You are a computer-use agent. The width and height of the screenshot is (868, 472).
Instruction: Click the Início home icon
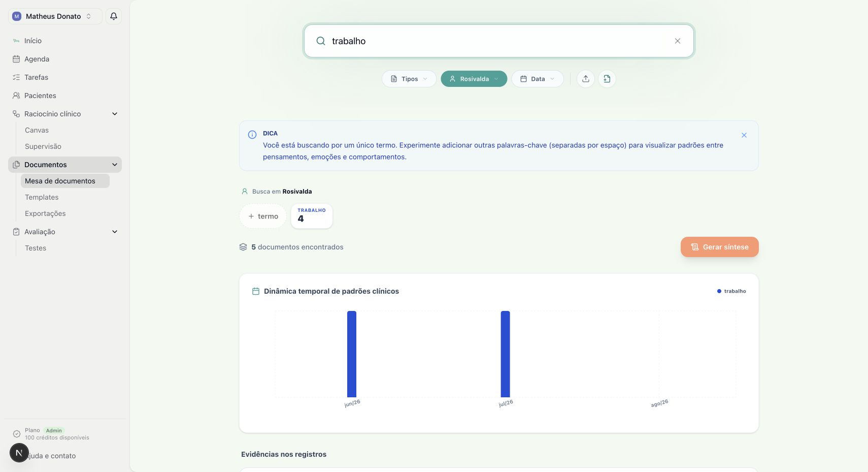pos(16,41)
